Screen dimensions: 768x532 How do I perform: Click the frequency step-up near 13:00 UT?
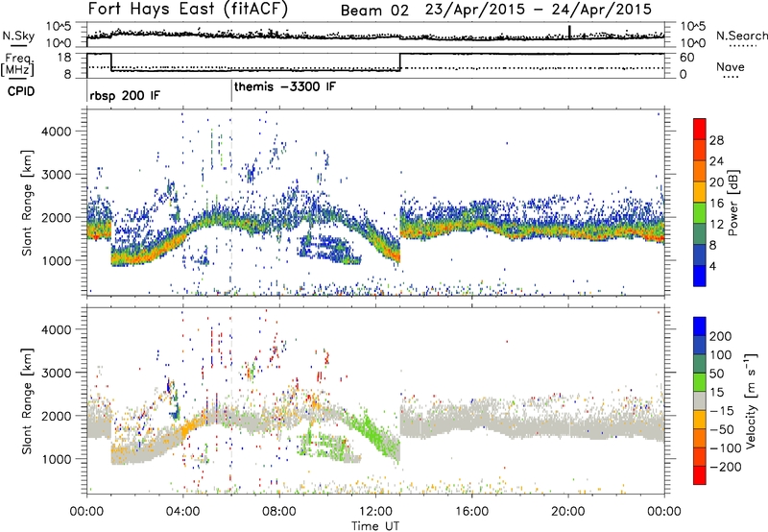pyautogui.click(x=400, y=61)
